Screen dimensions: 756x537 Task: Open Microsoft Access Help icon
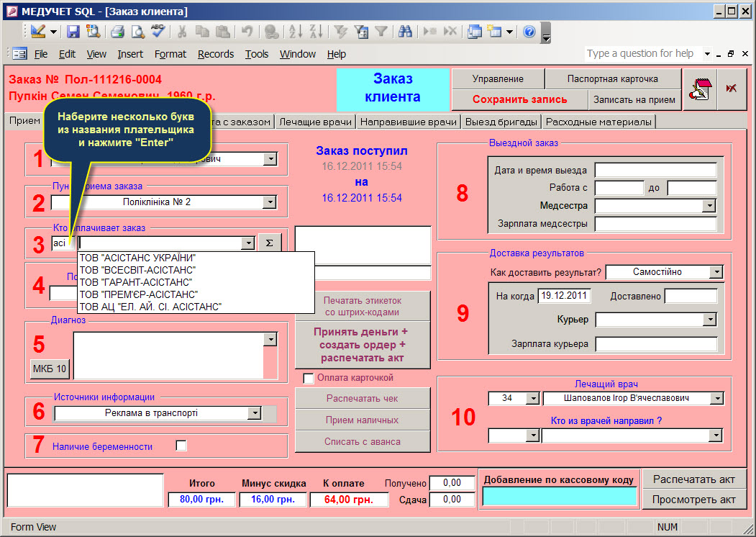[x=529, y=32]
